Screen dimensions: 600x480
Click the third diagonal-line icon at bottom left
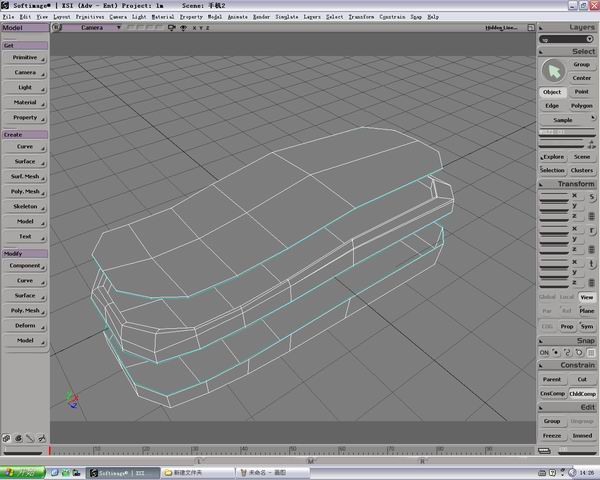[30, 438]
